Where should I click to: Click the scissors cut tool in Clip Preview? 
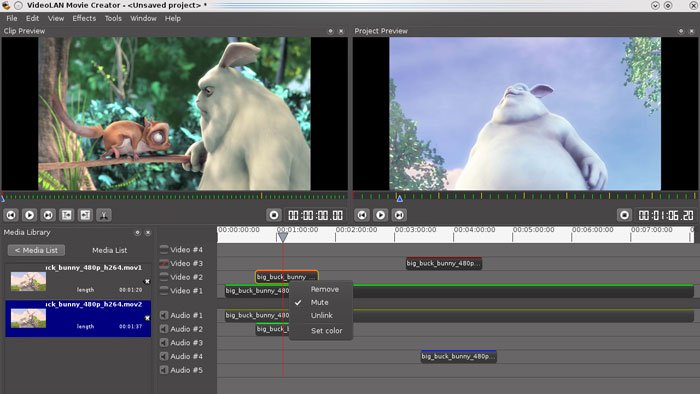(x=104, y=215)
